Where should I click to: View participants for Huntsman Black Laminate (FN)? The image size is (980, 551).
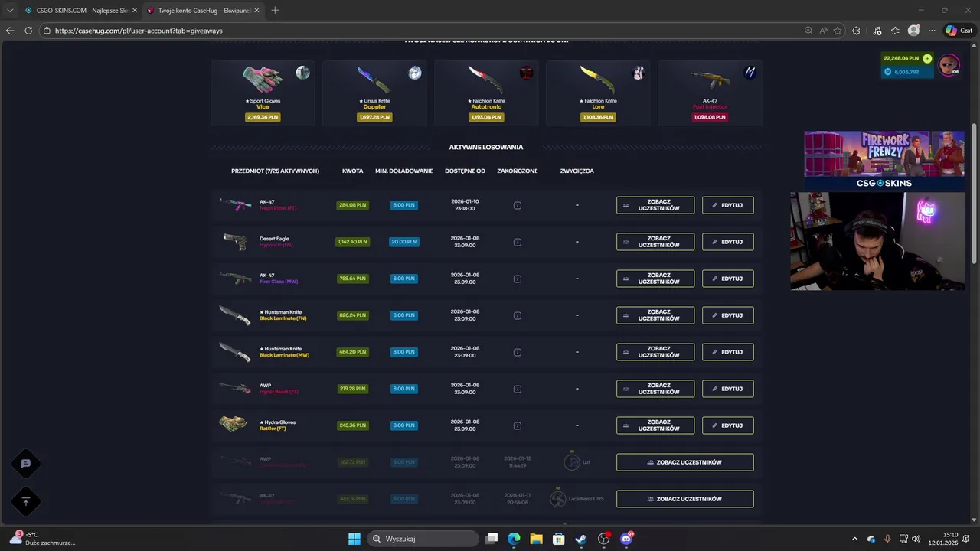click(655, 315)
